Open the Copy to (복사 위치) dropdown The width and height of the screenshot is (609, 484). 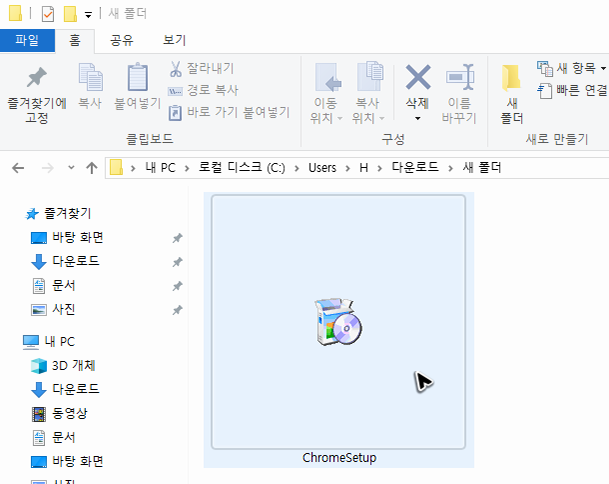pyautogui.click(x=368, y=118)
